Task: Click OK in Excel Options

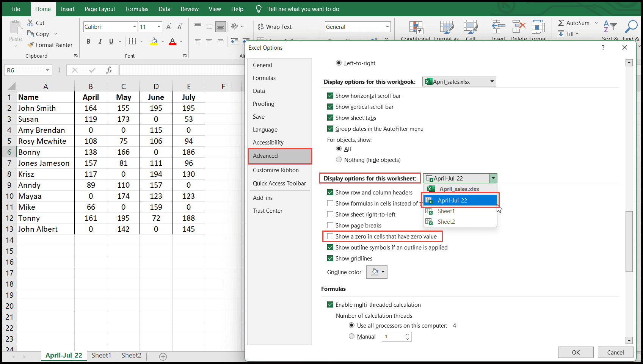Action: [x=576, y=352]
